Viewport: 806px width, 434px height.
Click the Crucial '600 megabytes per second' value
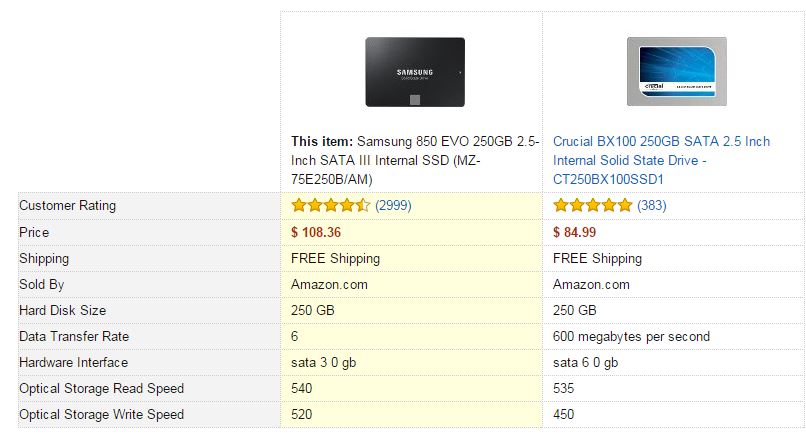coord(632,336)
